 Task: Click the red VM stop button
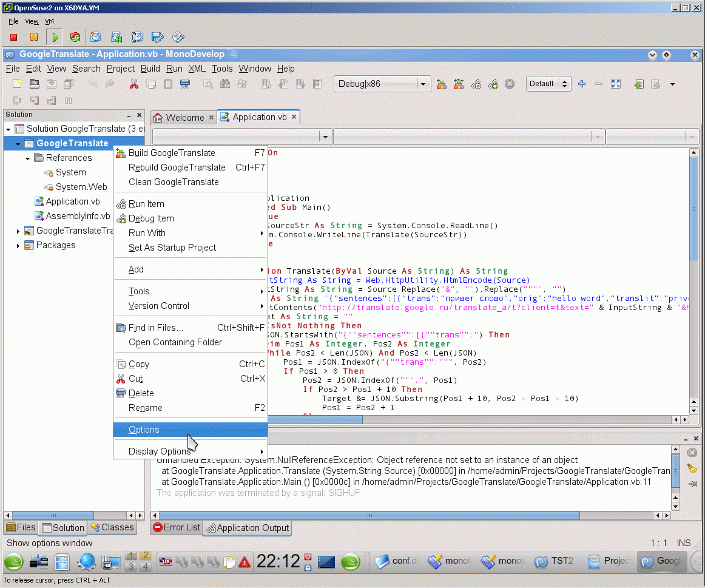coord(13,37)
